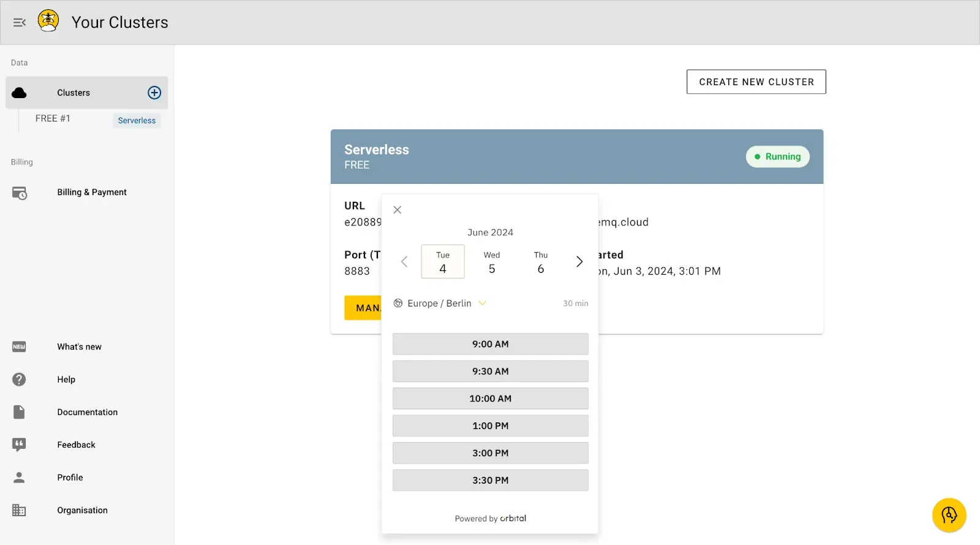This screenshot has width=980, height=545.
Task: Choose the 10:00 AM time slot
Action: [491, 398]
